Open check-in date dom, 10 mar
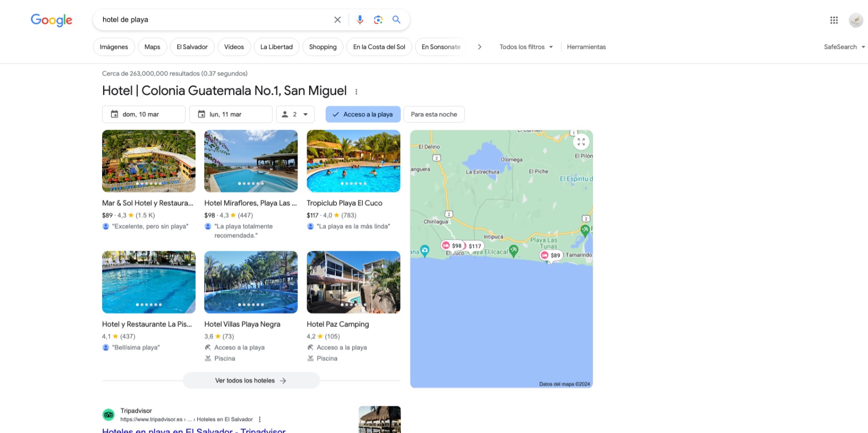The image size is (868, 433). (x=144, y=114)
